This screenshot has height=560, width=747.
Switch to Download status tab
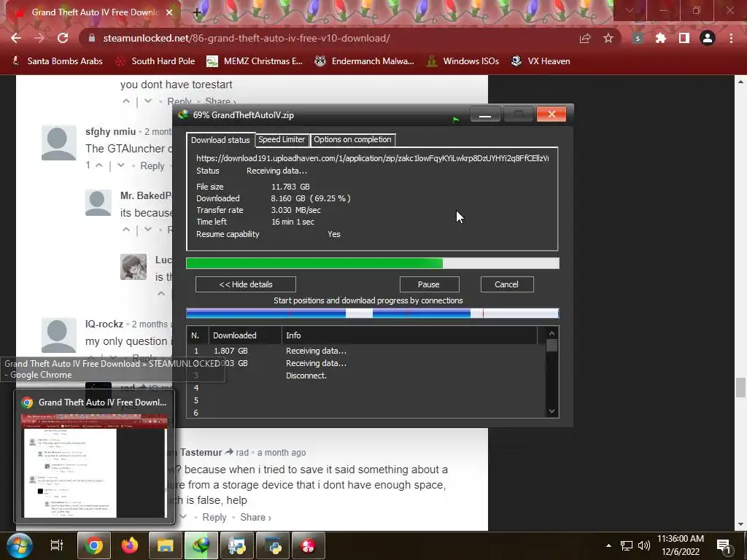tap(220, 139)
